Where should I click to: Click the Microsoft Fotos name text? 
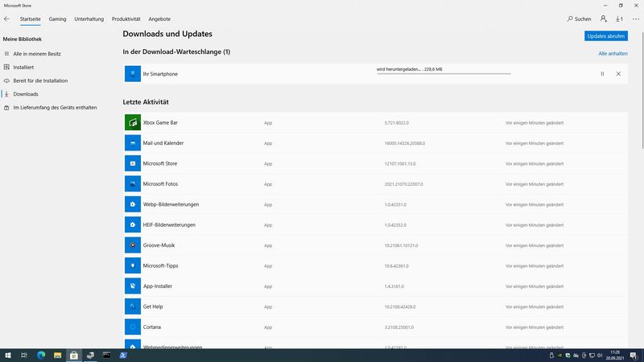[x=160, y=184]
